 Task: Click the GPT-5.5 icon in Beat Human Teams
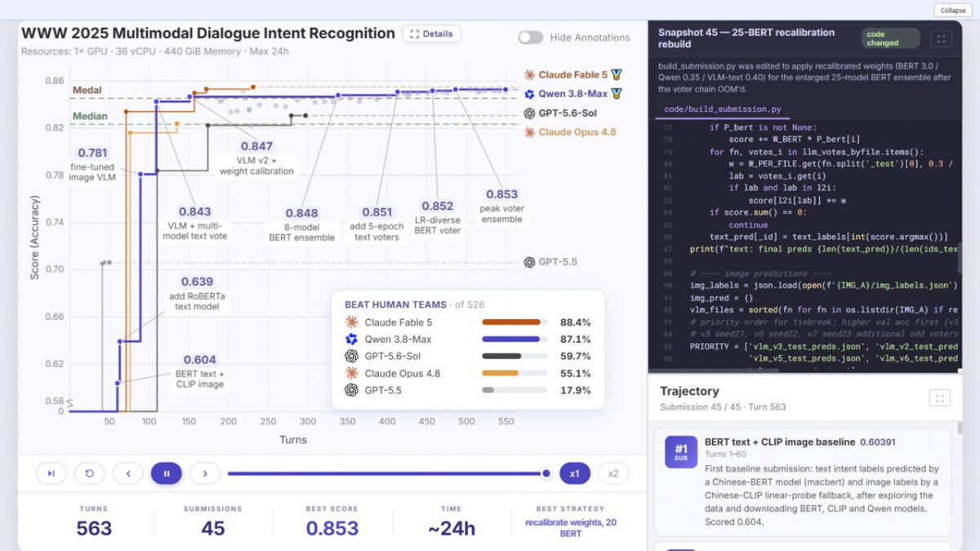[x=352, y=390]
